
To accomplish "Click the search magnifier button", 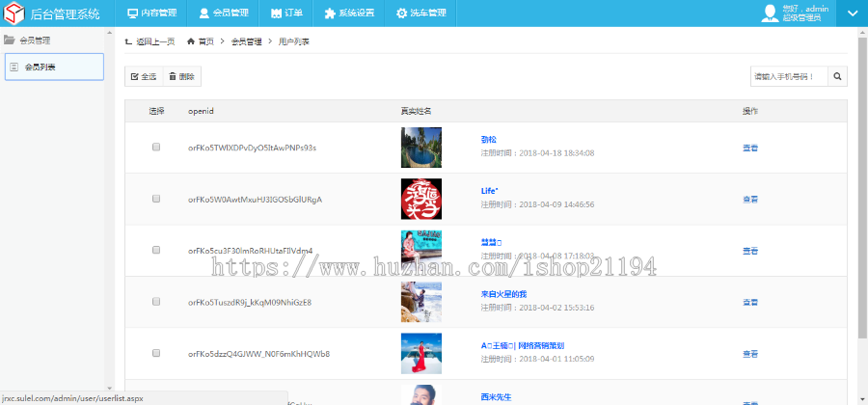I will click(x=837, y=77).
